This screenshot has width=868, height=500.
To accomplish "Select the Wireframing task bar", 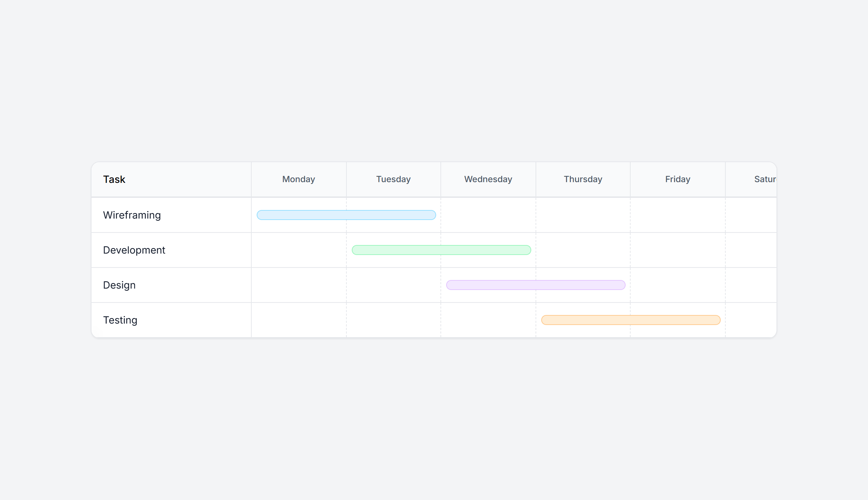I will (x=346, y=215).
